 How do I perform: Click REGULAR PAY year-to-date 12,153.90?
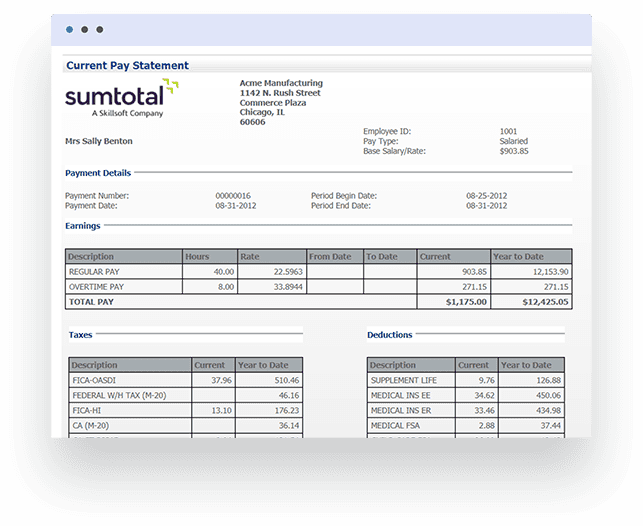pyautogui.click(x=550, y=272)
